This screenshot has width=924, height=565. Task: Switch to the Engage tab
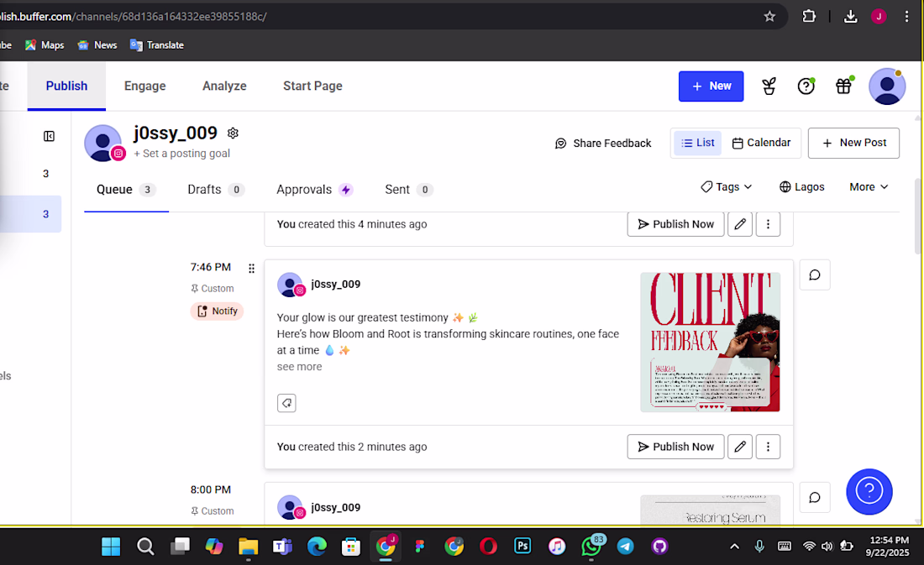[x=145, y=86]
